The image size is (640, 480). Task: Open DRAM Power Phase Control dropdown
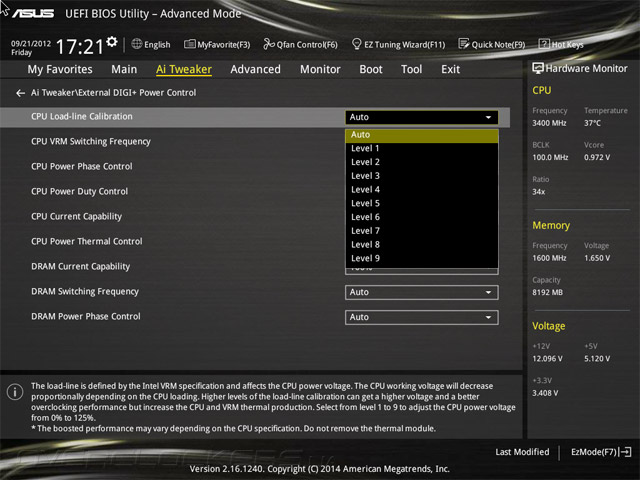pyautogui.click(x=422, y=318)
